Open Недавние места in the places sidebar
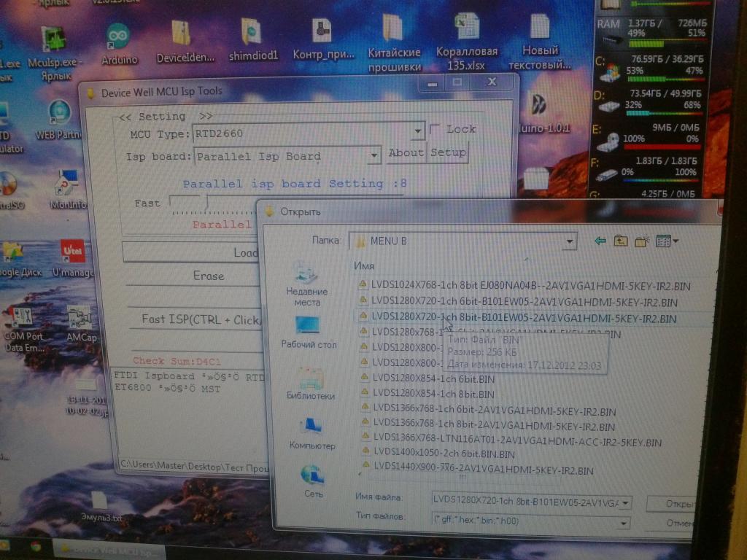Screen dimensions: 747x560 [x=307, y=283]
